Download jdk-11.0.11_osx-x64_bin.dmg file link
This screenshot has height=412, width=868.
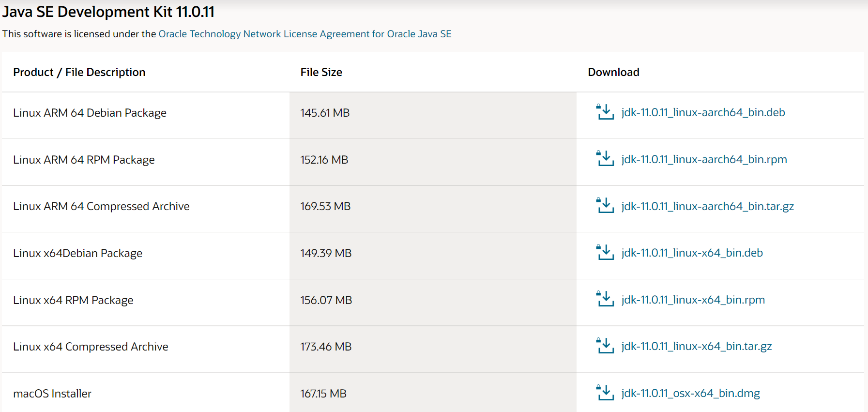pos(691,393)
